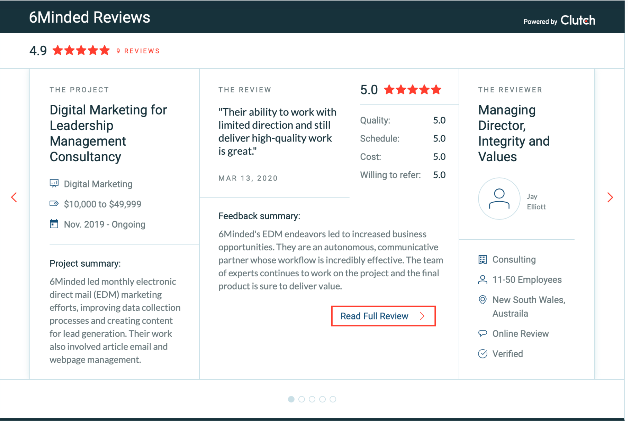Click the THE REVIEWER section label
Viewport: 628px width, 423px height.
click(x=510, y=90)
